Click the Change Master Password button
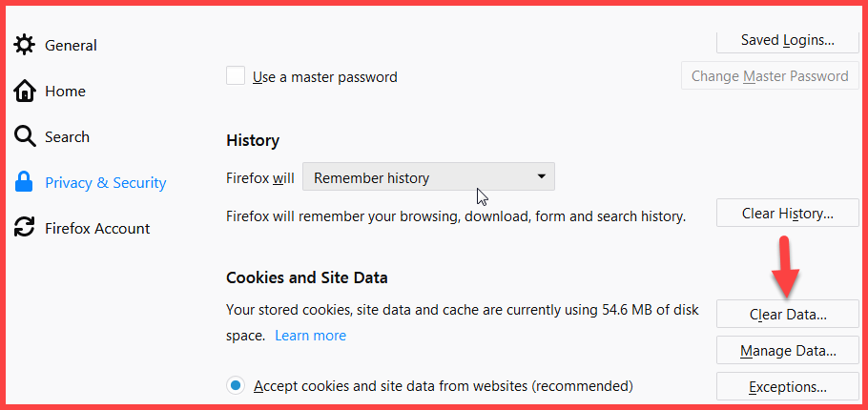This screenshot has width=868, height=410. [770, 76]
